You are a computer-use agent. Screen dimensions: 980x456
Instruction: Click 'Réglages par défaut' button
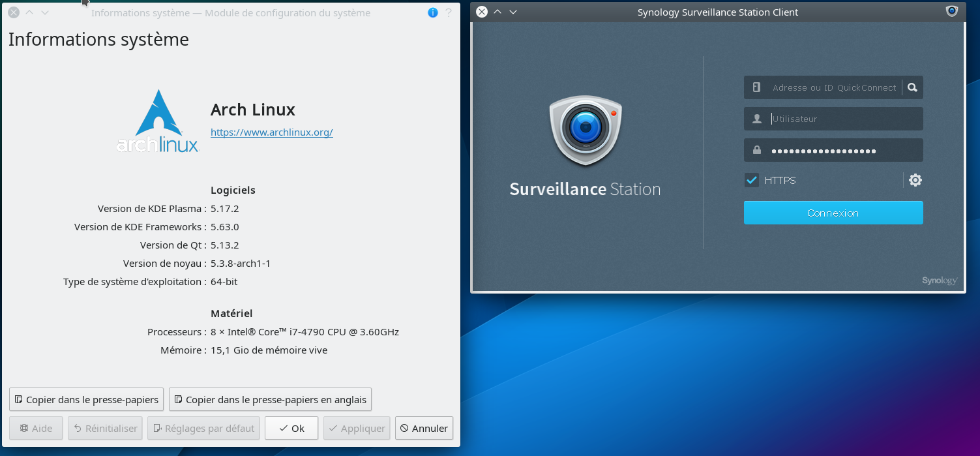(203, 428)
